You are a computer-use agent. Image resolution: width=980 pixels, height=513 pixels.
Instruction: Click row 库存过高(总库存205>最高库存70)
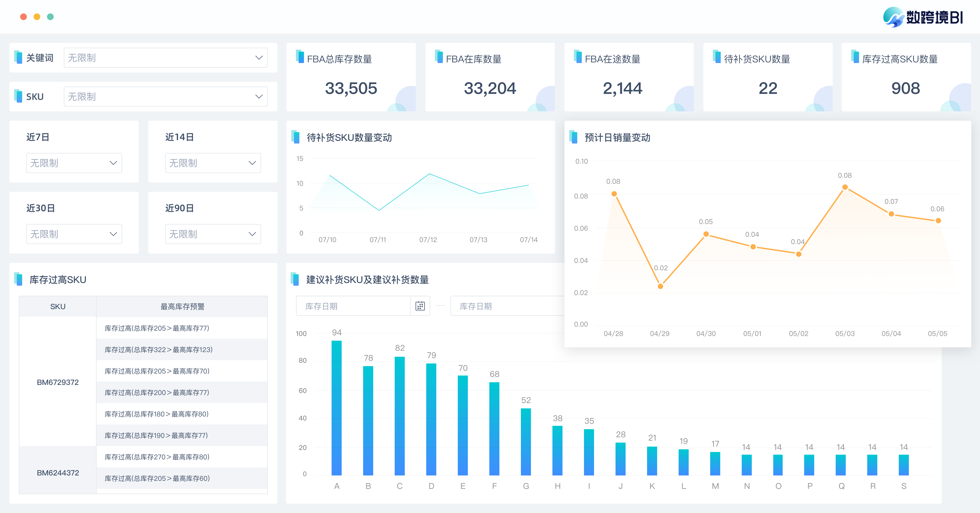182,371
